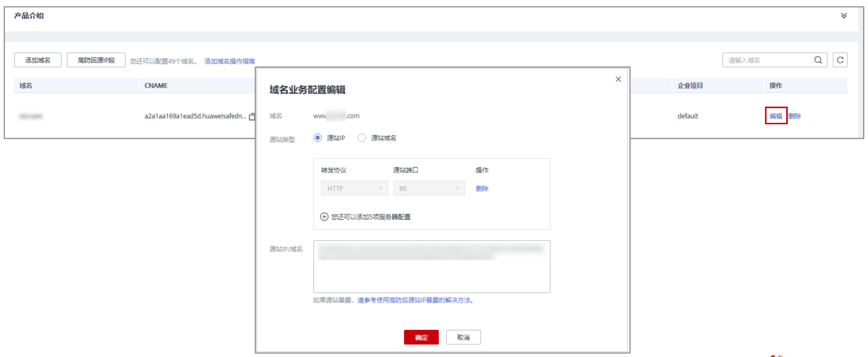The image size is (868, 357).
Task: Click the 企业项目 column header
Action: pos(690,86)
